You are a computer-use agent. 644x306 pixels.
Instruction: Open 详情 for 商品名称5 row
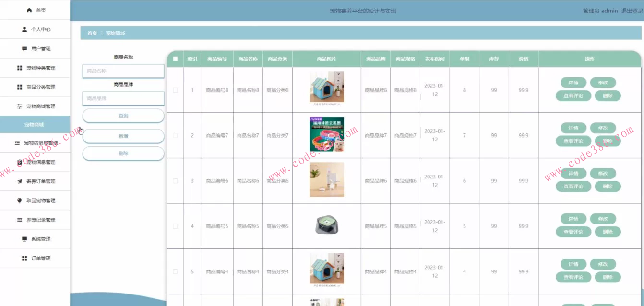click(573, 219)
